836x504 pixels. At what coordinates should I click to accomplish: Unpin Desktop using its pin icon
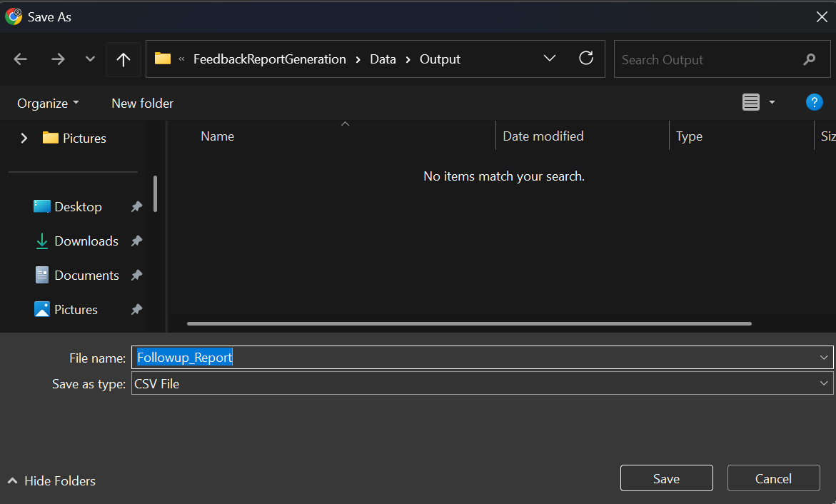pyautogui.click(x=136, y=206)
